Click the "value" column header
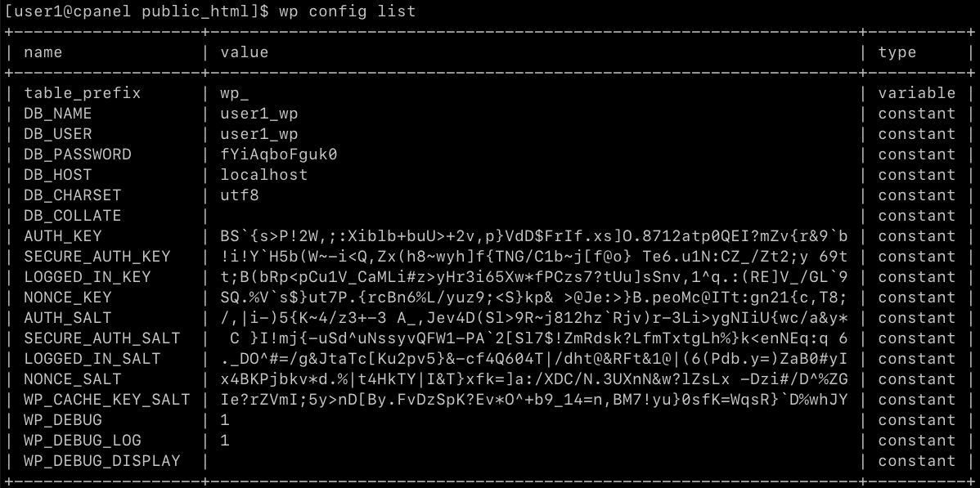 pyautogui.click(x=244, y=52)
